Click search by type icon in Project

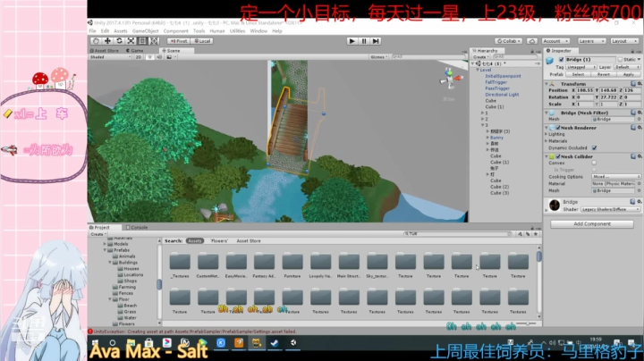point(520,234)
